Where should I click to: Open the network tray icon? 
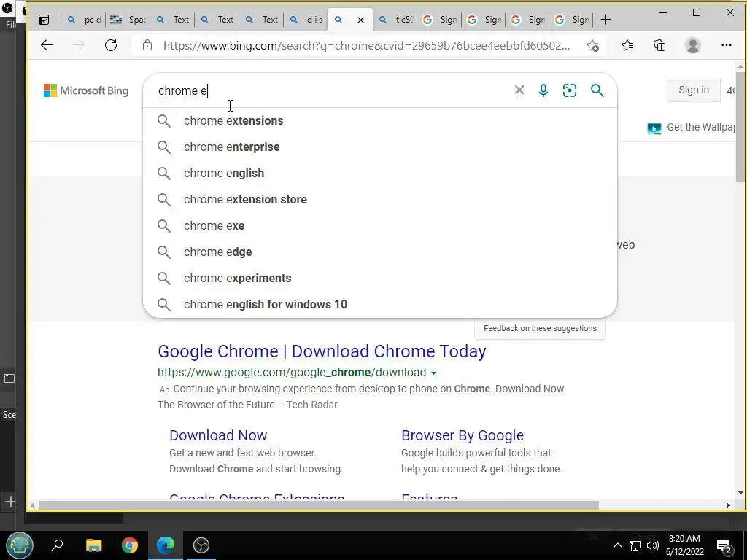pos(635,545)
